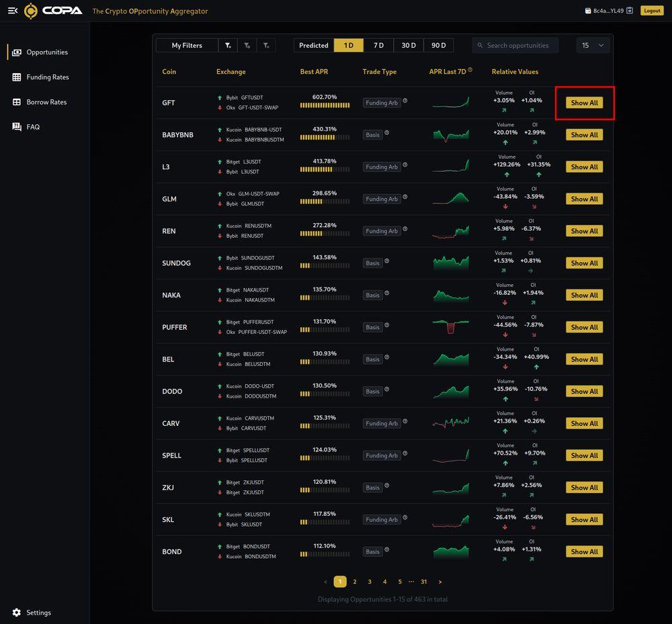The image size is (672, 624).
Task: Click the info icon beside APR Last 7D
Action: 470,70
